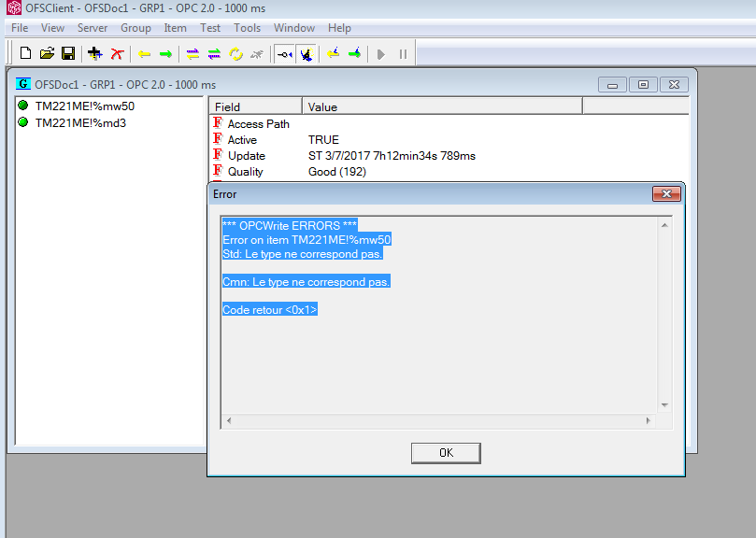
Task: Click the New document toolbar icon
Action: [25, 54]
